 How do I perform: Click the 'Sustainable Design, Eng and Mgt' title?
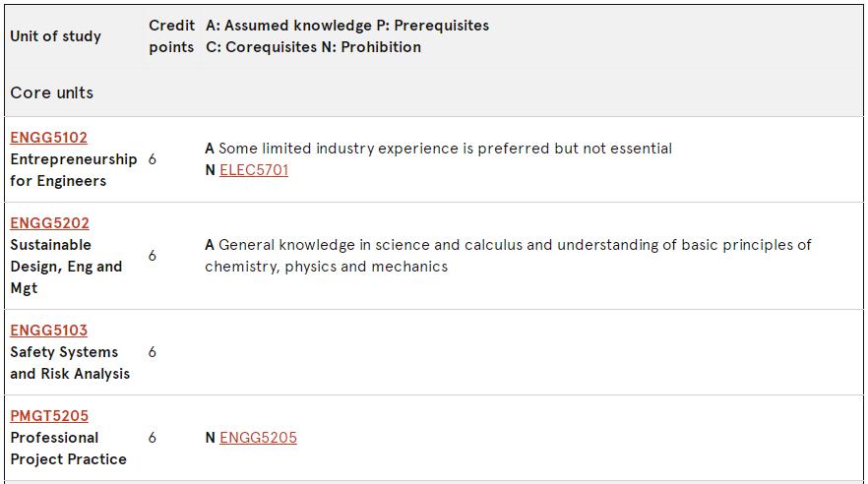click(x=66, y=267)
